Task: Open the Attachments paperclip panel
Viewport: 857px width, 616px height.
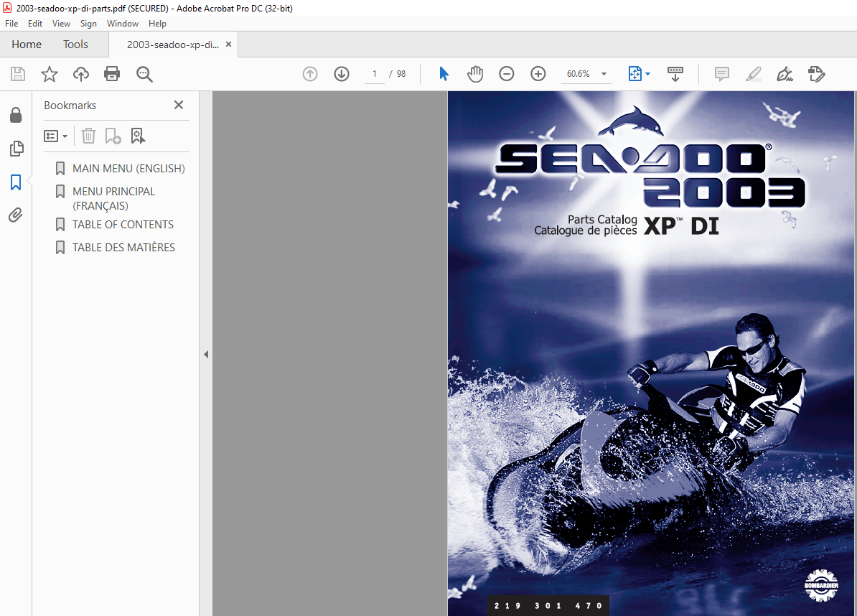Action: 16,215
